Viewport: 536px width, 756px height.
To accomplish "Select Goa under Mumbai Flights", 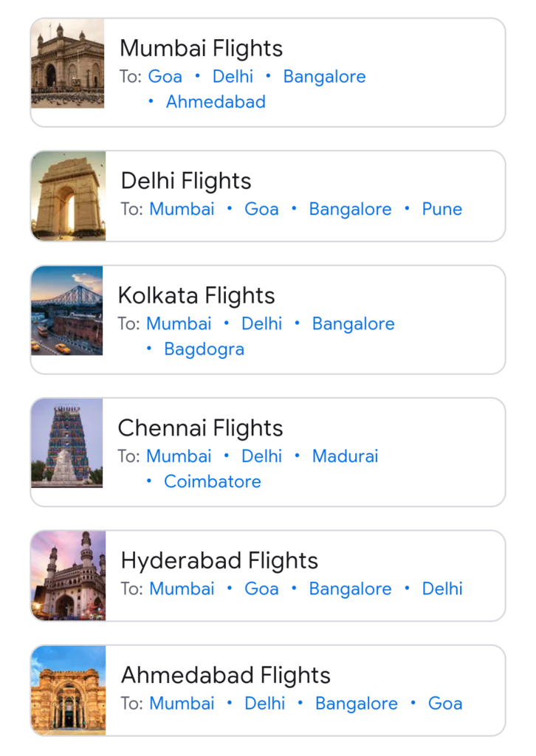I will (165, 77).
